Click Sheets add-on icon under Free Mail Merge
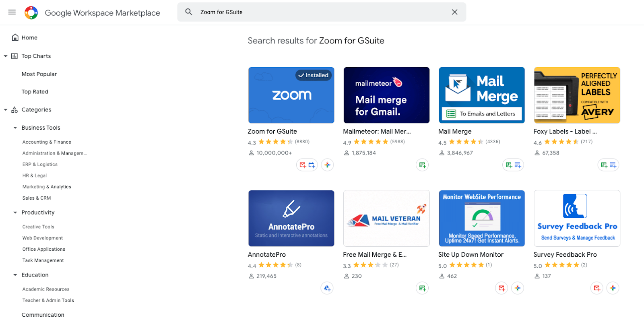This screenshot has width=644, height=324. point(422,288)
